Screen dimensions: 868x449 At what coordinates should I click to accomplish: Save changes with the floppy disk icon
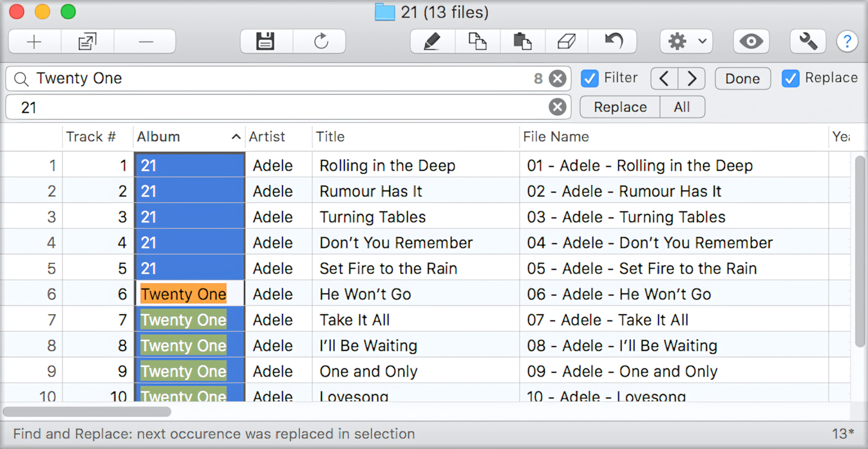point(266,42)
